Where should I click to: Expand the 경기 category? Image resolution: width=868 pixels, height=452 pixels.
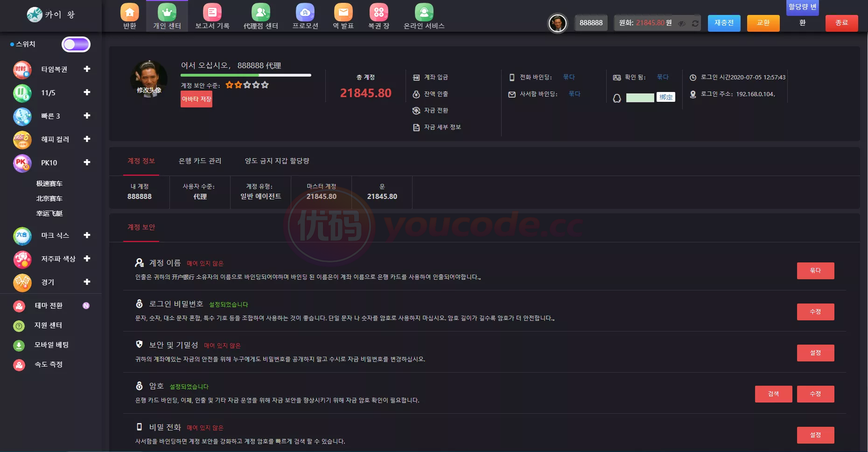87,282
